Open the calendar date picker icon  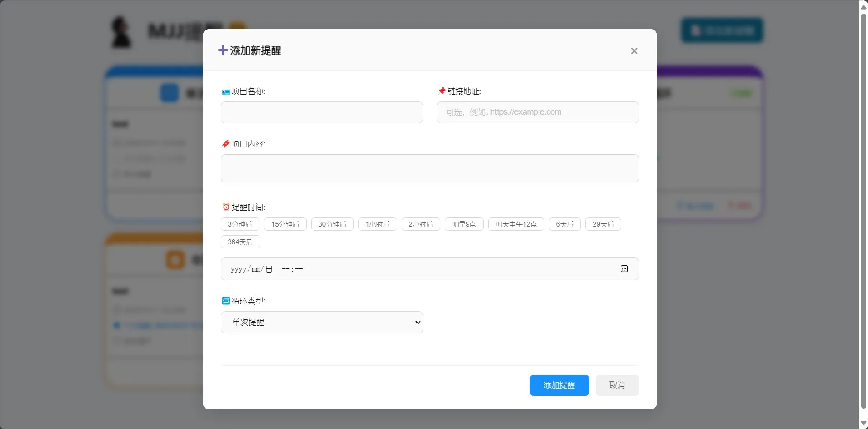point(624,269)
